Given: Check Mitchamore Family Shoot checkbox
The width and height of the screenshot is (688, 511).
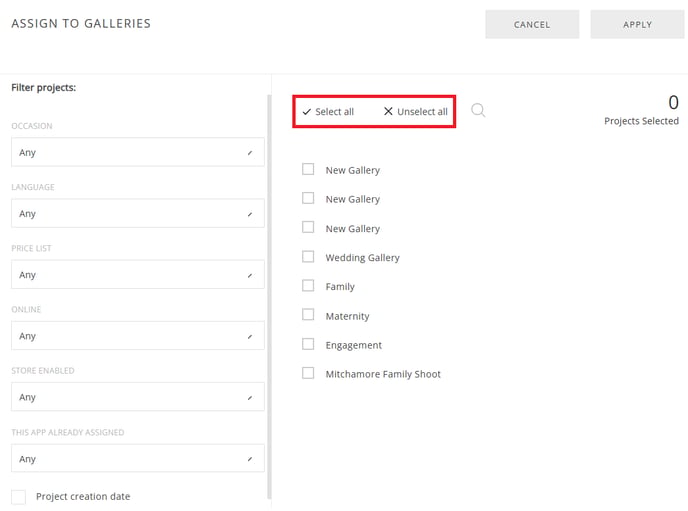Looking at the screenshot, I should tap(308, 373).
